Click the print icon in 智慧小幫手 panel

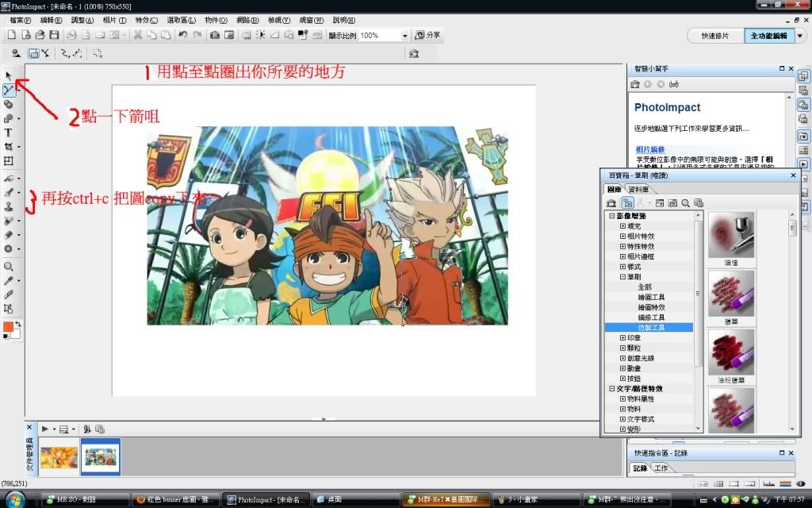coord(673,83)
